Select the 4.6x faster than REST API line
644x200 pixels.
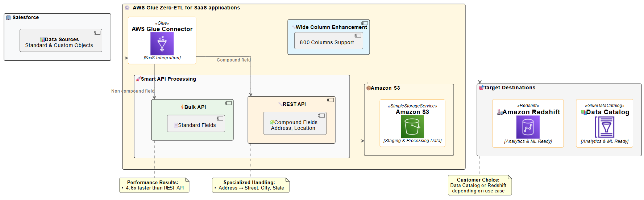tap(155, 188)
